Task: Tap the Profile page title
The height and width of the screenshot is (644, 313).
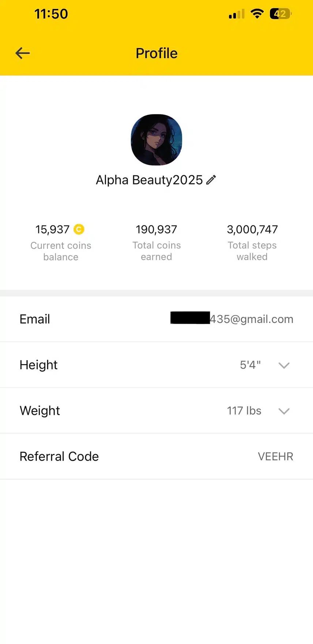Action: coord(156,53)
